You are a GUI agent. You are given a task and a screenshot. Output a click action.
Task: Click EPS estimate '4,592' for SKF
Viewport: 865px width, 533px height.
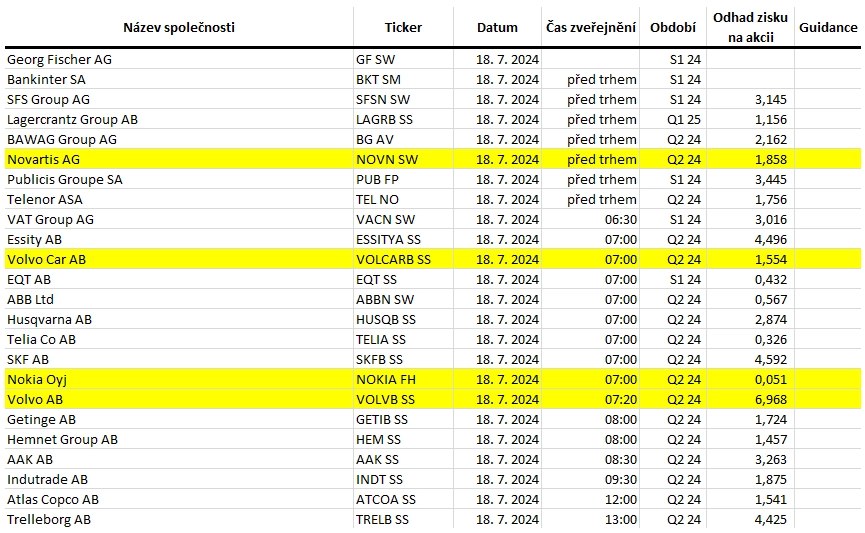pyautogui.click(x=771, y=359)
